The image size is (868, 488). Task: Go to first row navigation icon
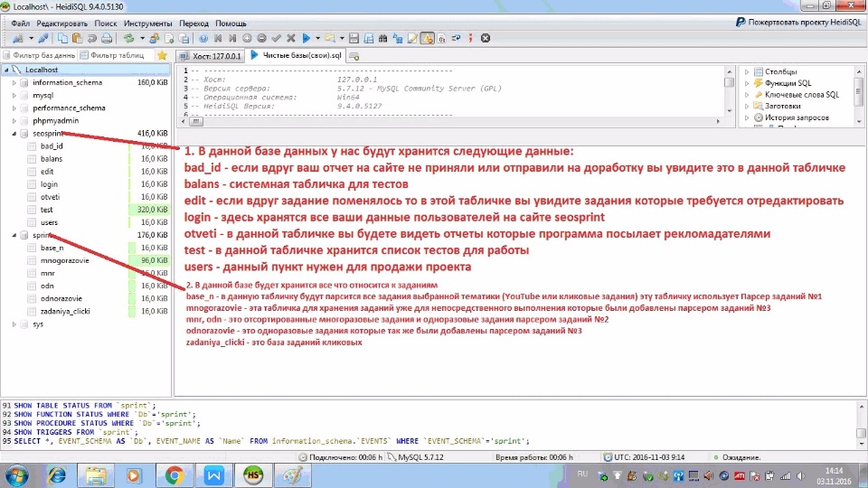click(x=218, y=38)
